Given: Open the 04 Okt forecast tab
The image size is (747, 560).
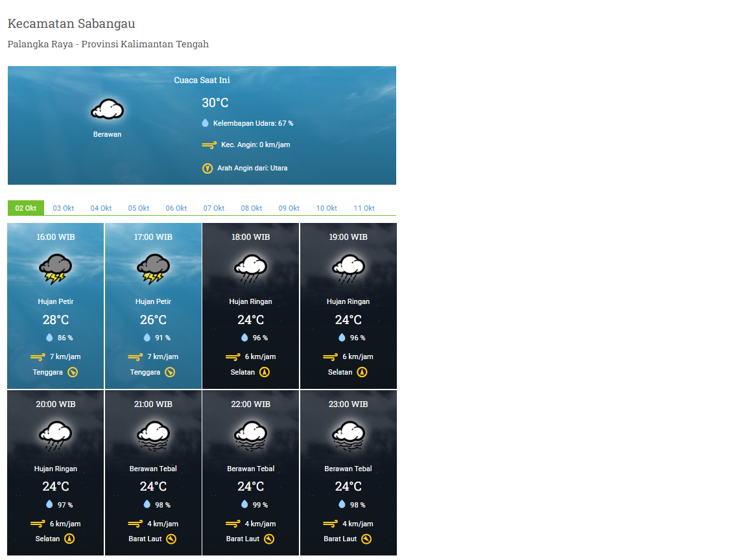Looking at the screenshot, I should pos(101,208).
